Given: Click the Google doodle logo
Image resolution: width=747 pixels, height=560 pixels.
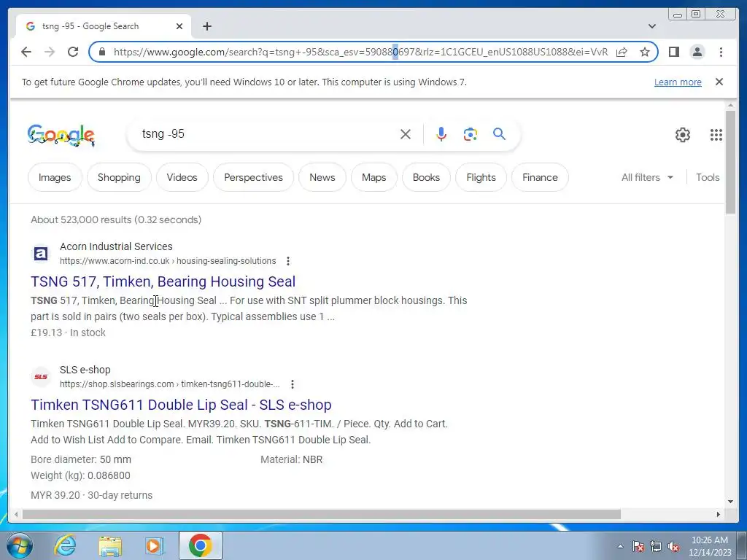Looking at the screenshot, I should (61, 135).
